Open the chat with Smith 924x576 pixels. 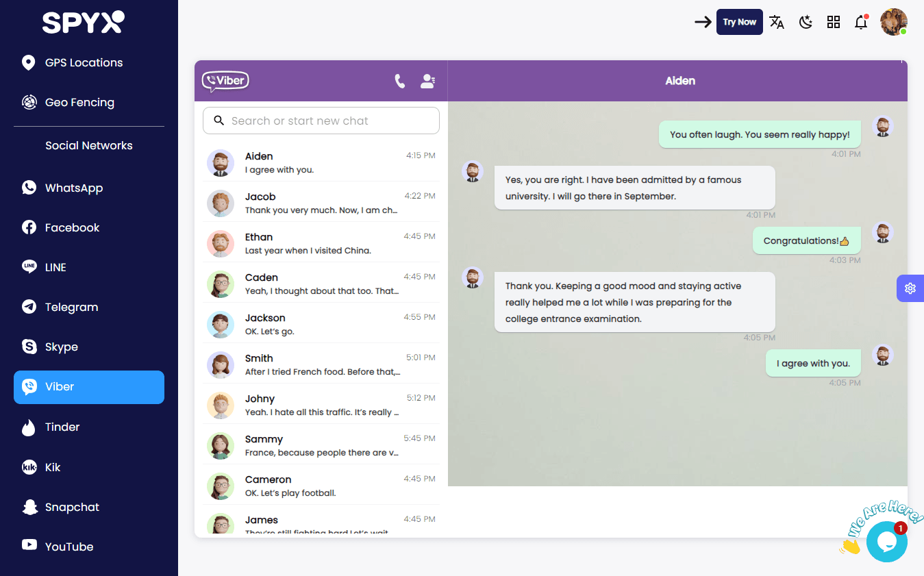point(321,364)
